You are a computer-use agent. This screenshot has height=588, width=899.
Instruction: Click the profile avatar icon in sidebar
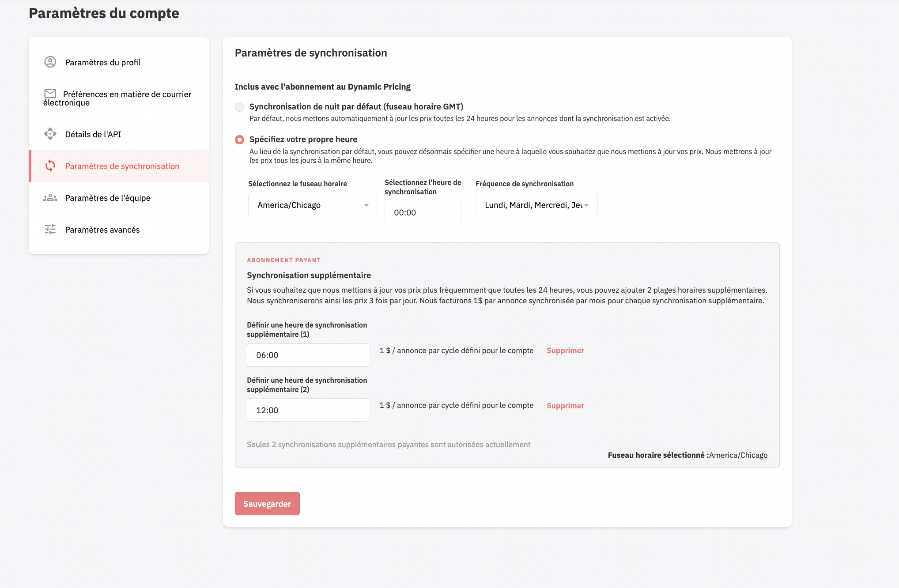click(50, 62)
